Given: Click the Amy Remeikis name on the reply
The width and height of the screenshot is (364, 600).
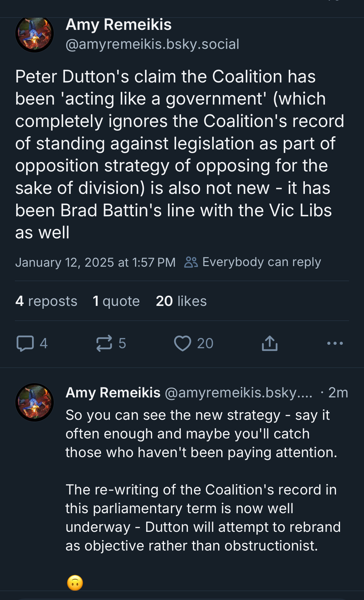Looking at the screenshot, I should click(x=113, y=392).
